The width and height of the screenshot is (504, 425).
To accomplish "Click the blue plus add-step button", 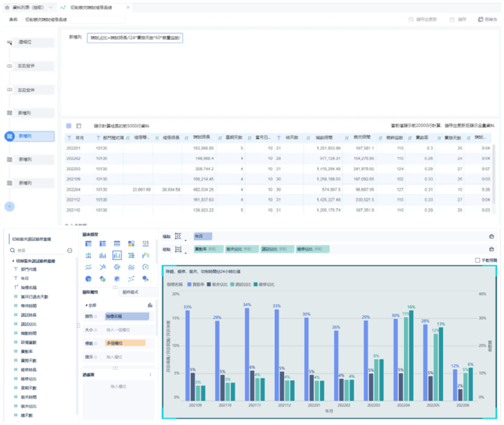I will pyautogui.click(x=10, y=206).
